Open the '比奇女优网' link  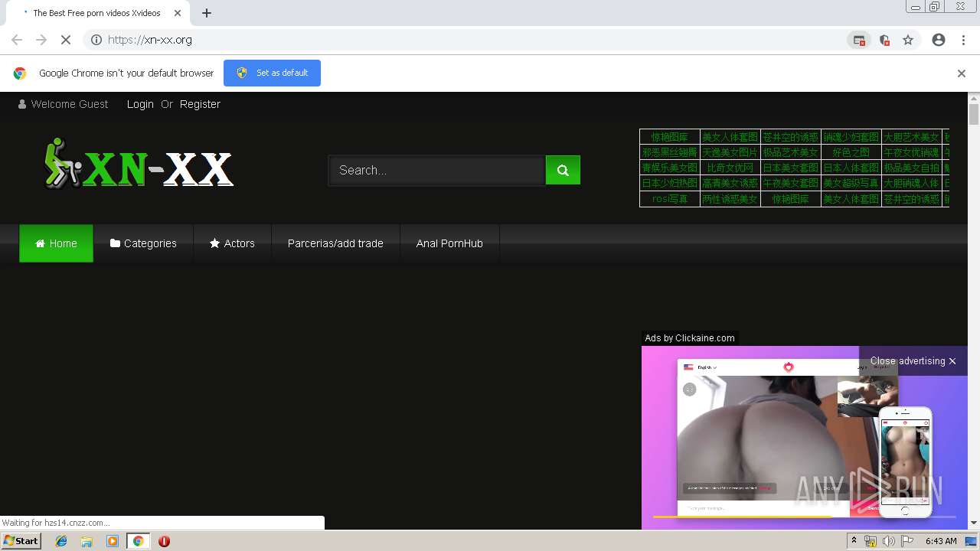[730, 168]
